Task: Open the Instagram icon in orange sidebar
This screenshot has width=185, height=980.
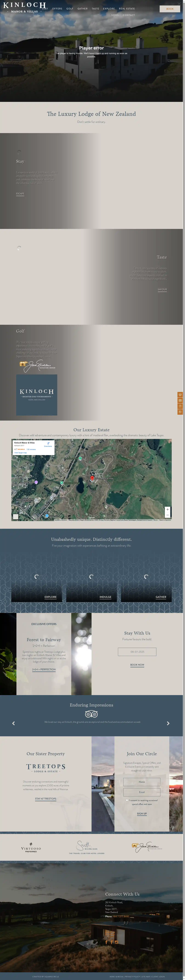Action: click(180, 412)
